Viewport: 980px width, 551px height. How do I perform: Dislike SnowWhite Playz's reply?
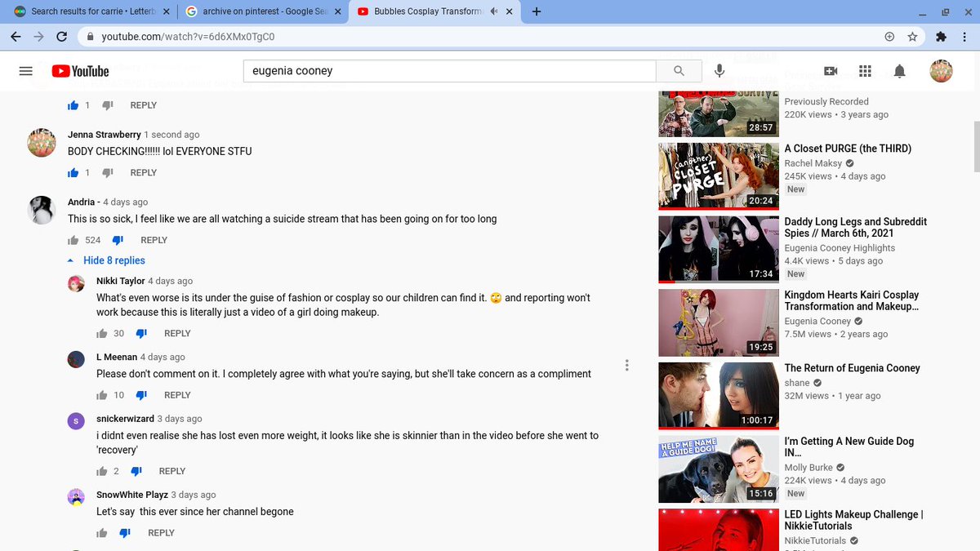tap(125, 533)
